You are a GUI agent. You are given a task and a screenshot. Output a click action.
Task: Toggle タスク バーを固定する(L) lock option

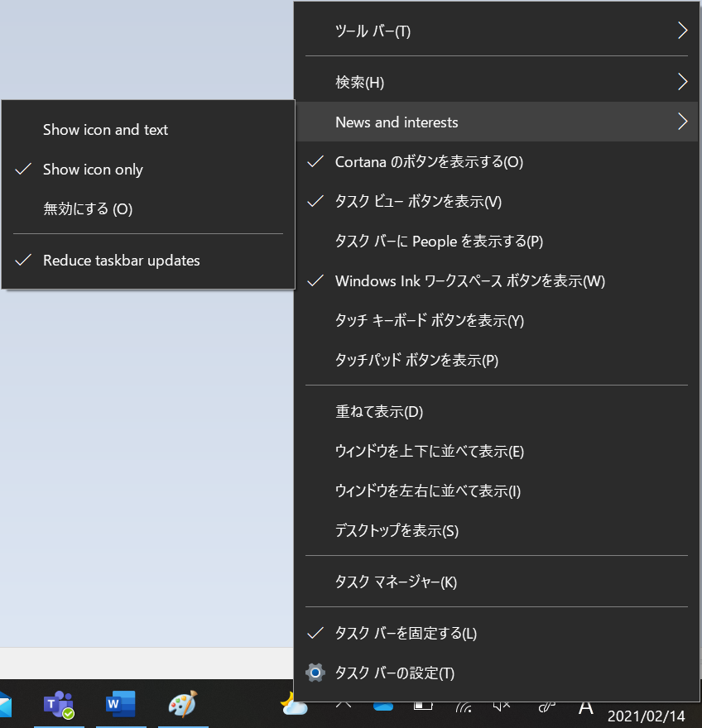click(x=497, y=634)
